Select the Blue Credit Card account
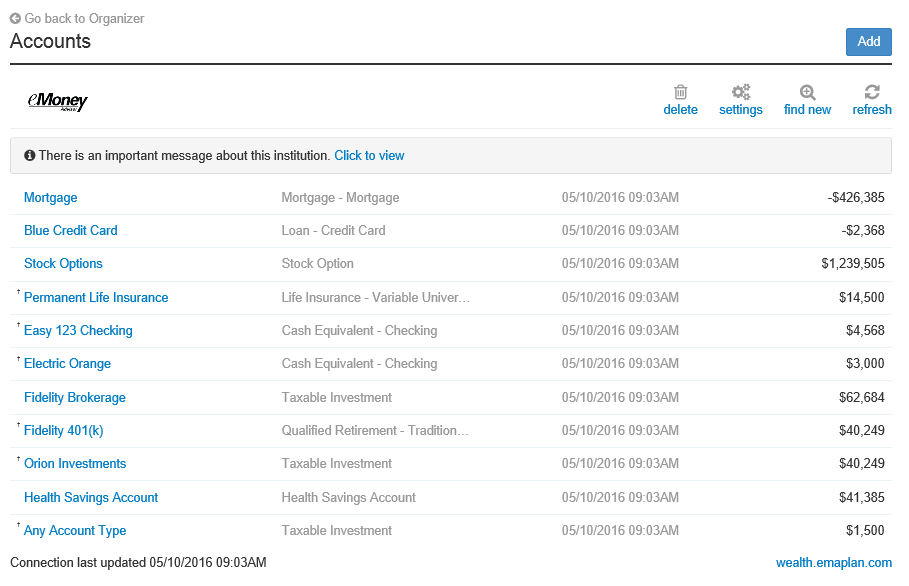909x586 pixels. point(71,231)
